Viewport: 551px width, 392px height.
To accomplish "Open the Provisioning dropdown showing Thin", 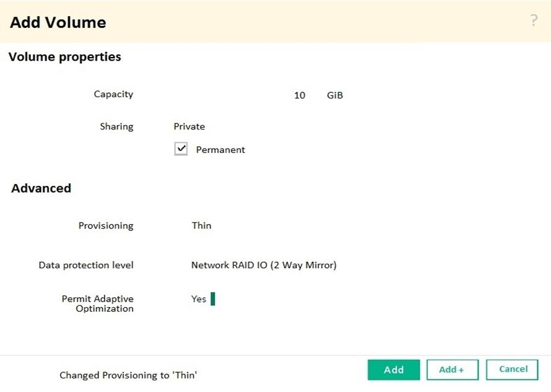I will 202,226.
